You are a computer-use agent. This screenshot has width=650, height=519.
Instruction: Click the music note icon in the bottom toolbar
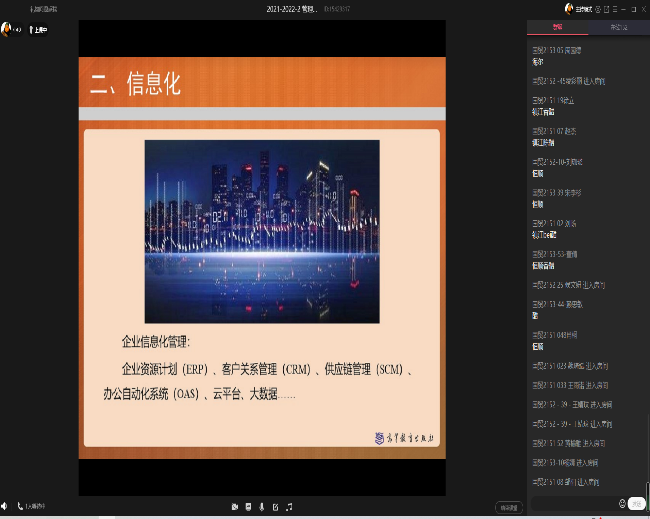(x=289, y=507)
